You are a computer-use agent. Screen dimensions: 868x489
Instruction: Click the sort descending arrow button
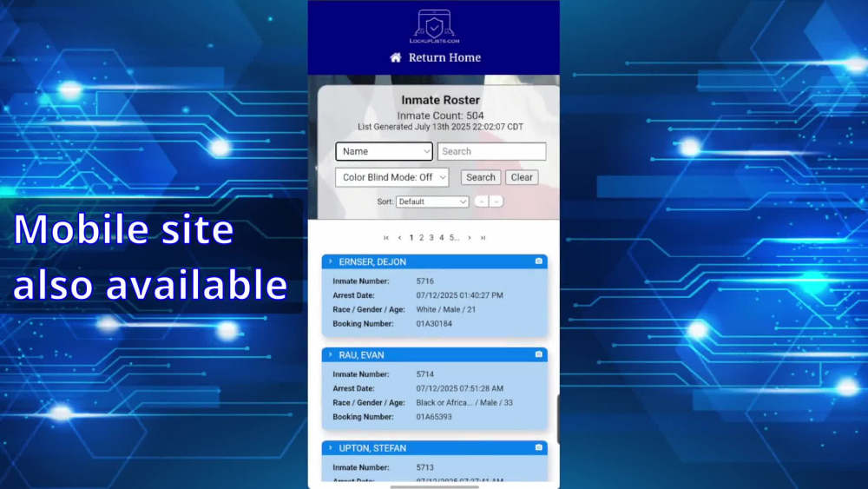(496, 202)
